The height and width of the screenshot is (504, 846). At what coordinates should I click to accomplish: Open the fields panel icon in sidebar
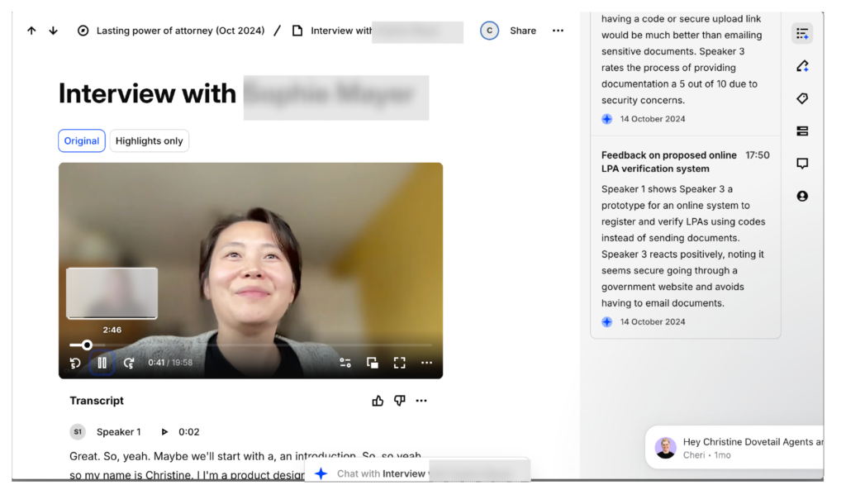click(x=801, y=131)
